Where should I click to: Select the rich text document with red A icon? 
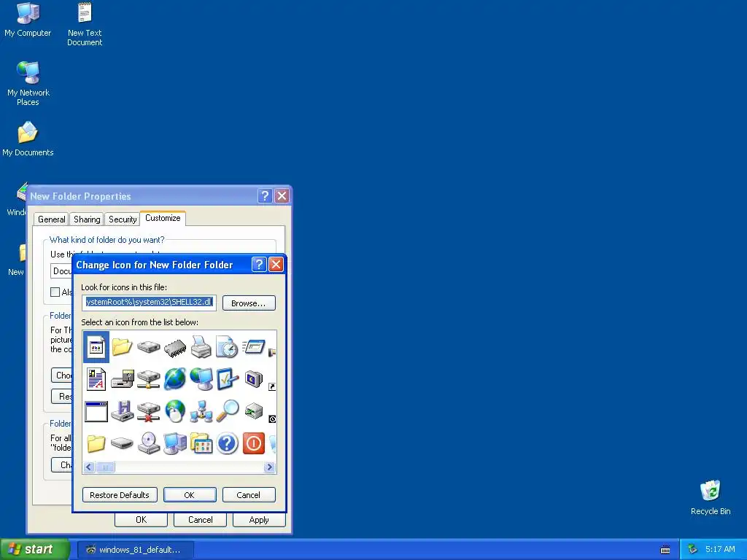pyautogui.click(x=96, y=379)
